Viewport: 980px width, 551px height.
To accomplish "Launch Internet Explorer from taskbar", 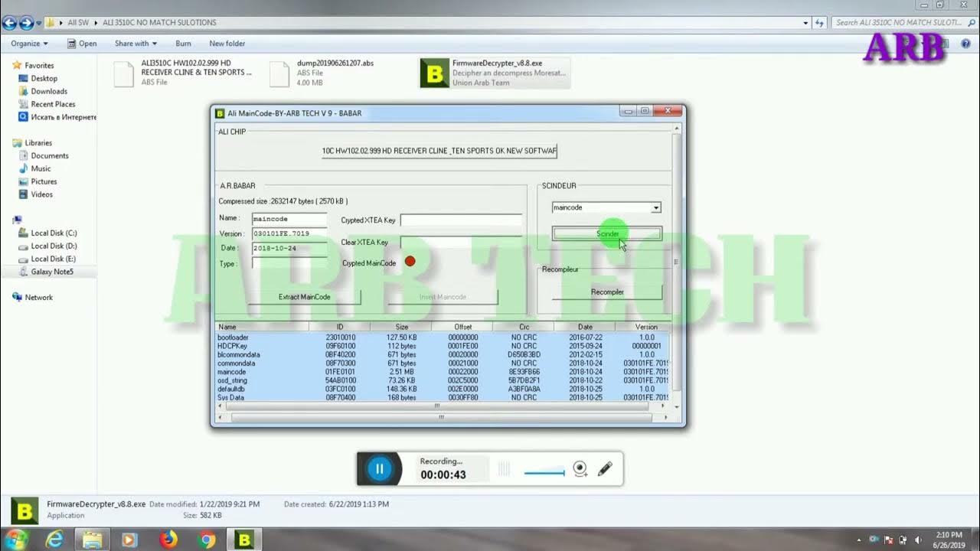I will coord(54,540).
